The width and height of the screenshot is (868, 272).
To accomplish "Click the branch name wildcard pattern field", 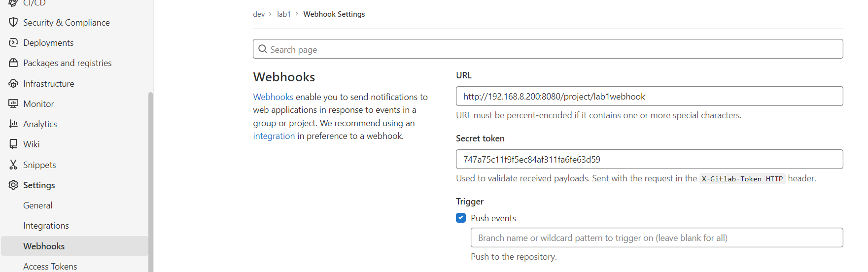I will 657,238.
